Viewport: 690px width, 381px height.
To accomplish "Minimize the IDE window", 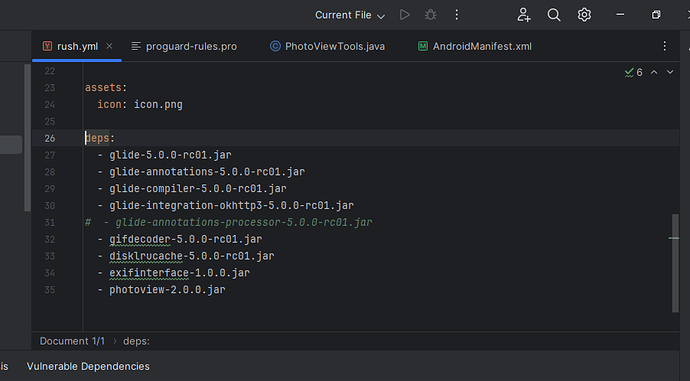I will pos(620,15).
